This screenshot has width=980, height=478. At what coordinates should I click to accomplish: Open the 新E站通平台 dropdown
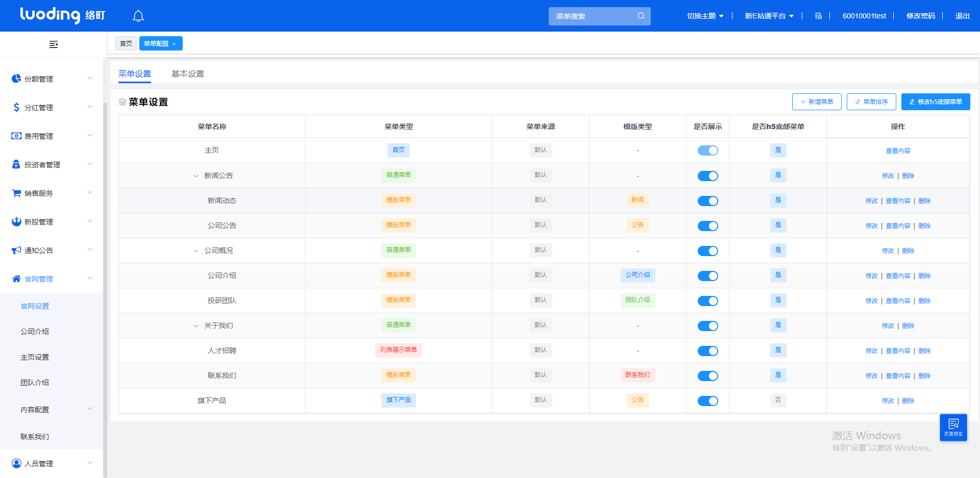(x=769, y=16)
